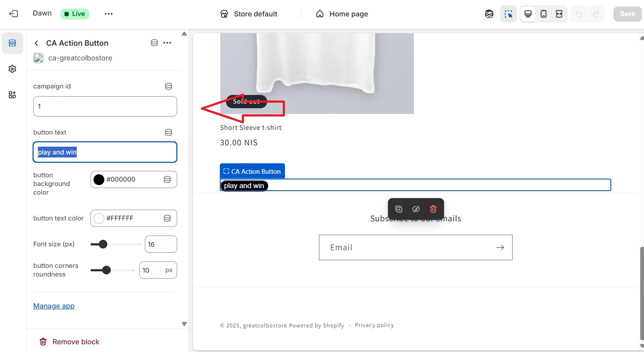Click dynamic source icon beside button text
This screenshot has height=352, width=644.
point(169,132)
